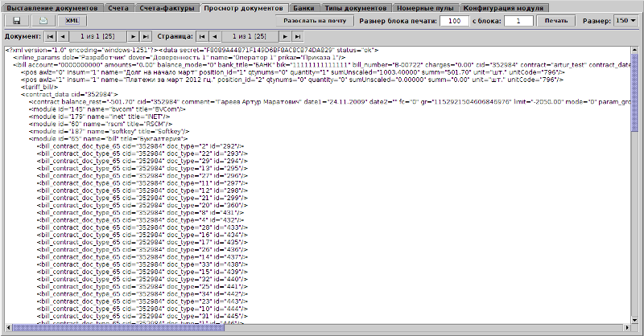Go to first page (Страница) arrow

[201, 37]
